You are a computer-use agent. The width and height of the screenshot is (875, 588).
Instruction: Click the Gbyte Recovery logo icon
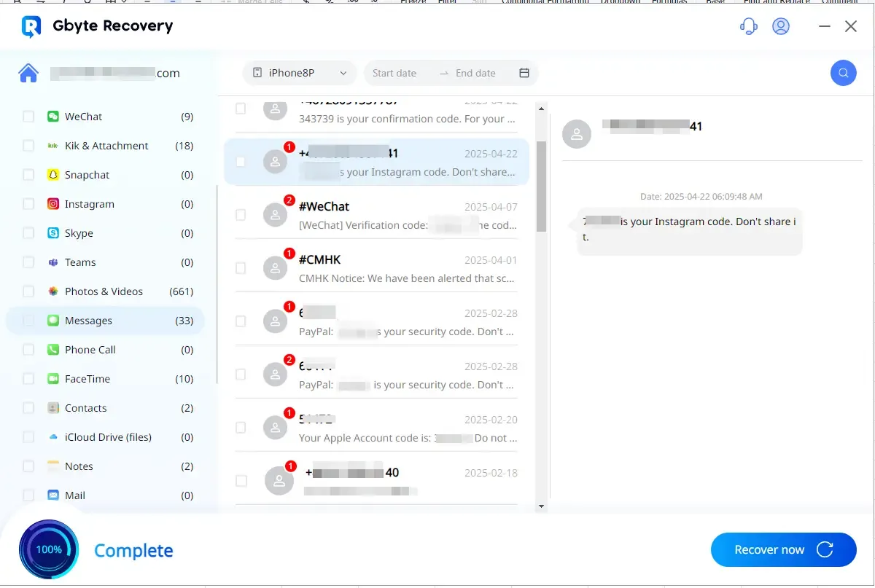click(x=31, y=27)
